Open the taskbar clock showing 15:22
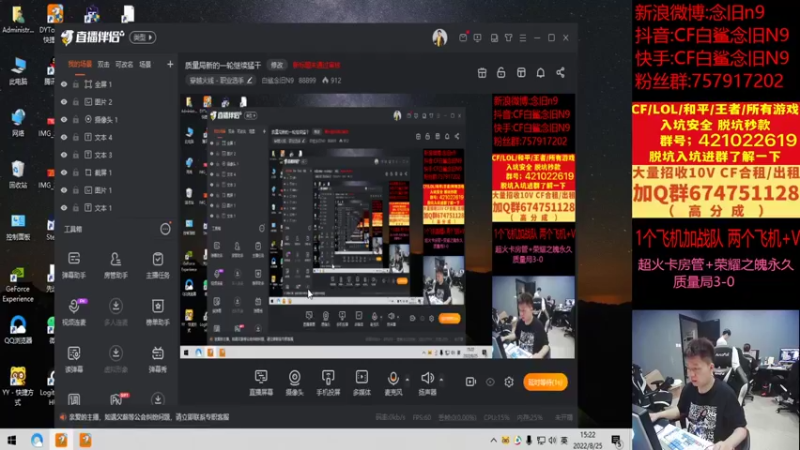Viewport: 800px width, 450px height. [x=587, y=440]
